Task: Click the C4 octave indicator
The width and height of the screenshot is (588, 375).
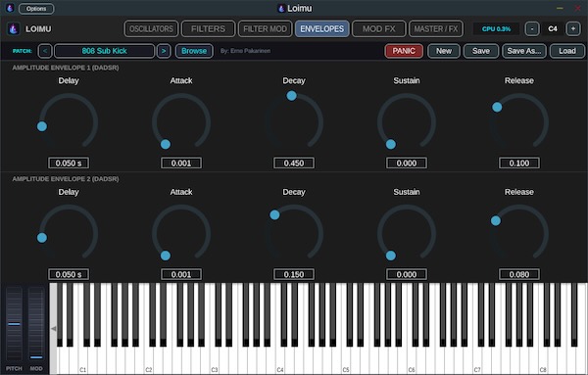Action: 553,28
